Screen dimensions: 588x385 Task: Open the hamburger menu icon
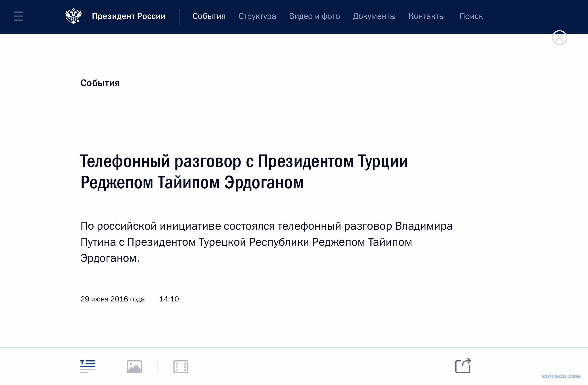click(18, 16)
